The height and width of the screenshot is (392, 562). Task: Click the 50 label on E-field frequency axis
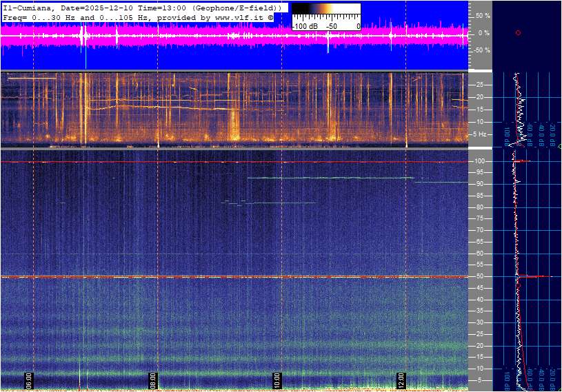480,276
